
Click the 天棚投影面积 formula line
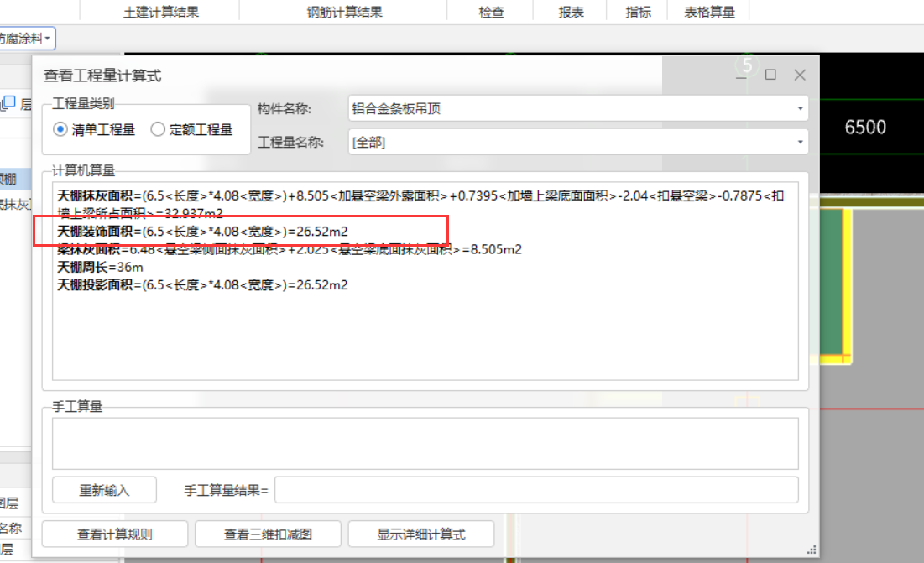[202, 285]
